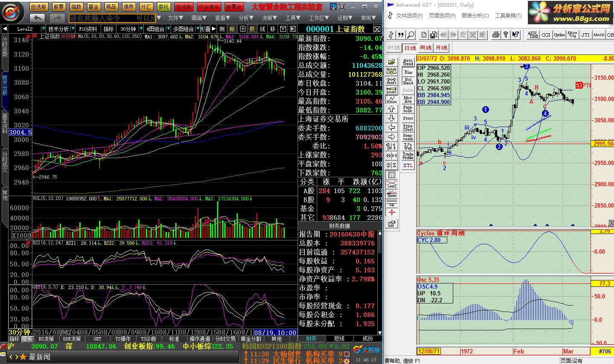This screenshot has width=614, height=364.
Task: Click the open folder icon in sidebar
Action: click(x=392, y=62)
